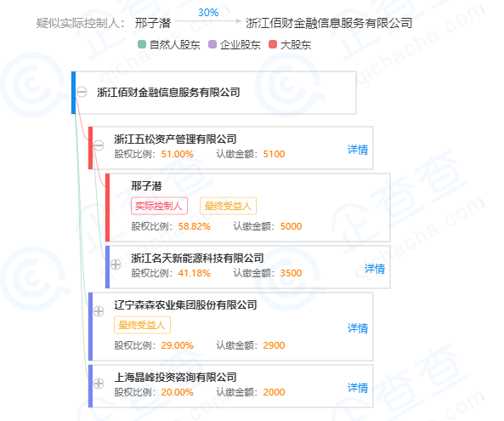Image resolution: width=504 pixels, height=421 pixels.
Task: Click the 实际控制人 tag under 邢子潜
Action: 159,206
